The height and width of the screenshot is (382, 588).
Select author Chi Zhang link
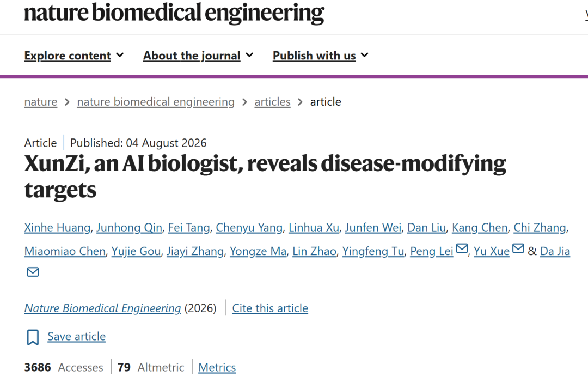coord(540,227)
